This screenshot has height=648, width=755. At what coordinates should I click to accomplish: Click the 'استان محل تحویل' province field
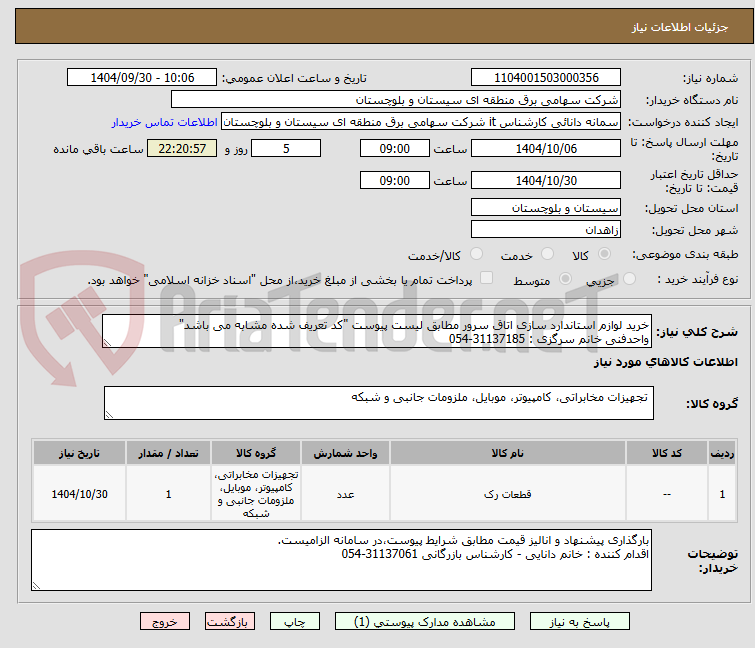pos(546,208)
